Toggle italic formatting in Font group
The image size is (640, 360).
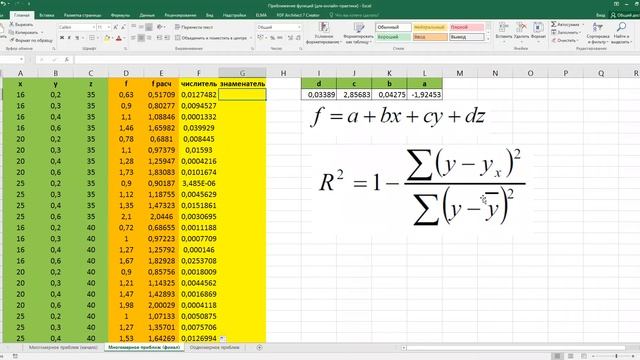(69, 38)
